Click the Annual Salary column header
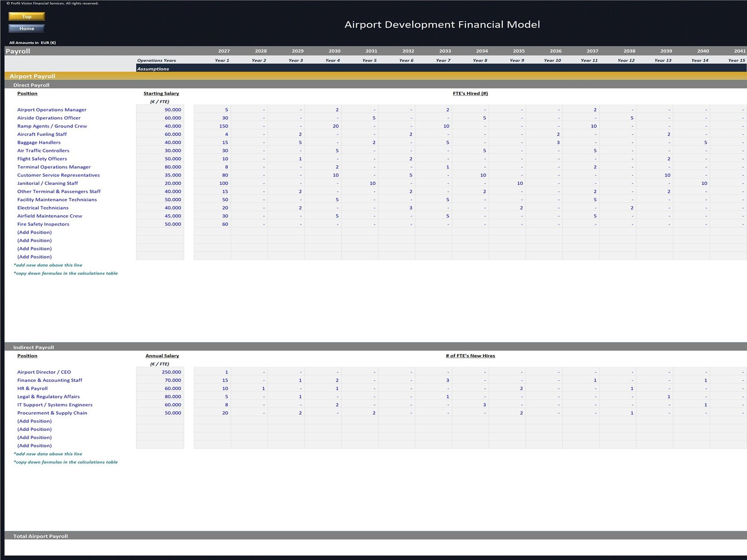Image resolution: width=747 pixels, height=560 pixels. click(x=162, y=356)
